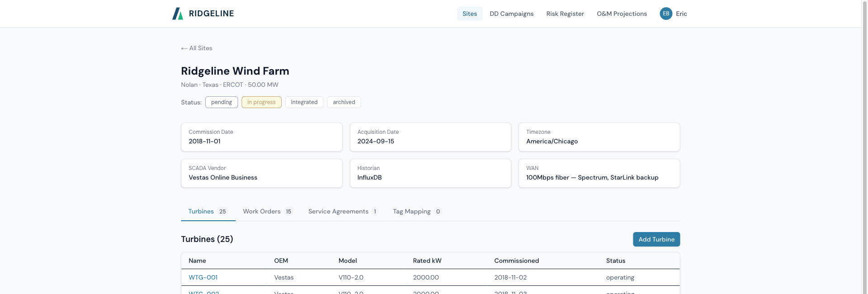The height and width of the screenshot is (294, 868).
Task: Set status to integrated
Action: tap(304, 102)
